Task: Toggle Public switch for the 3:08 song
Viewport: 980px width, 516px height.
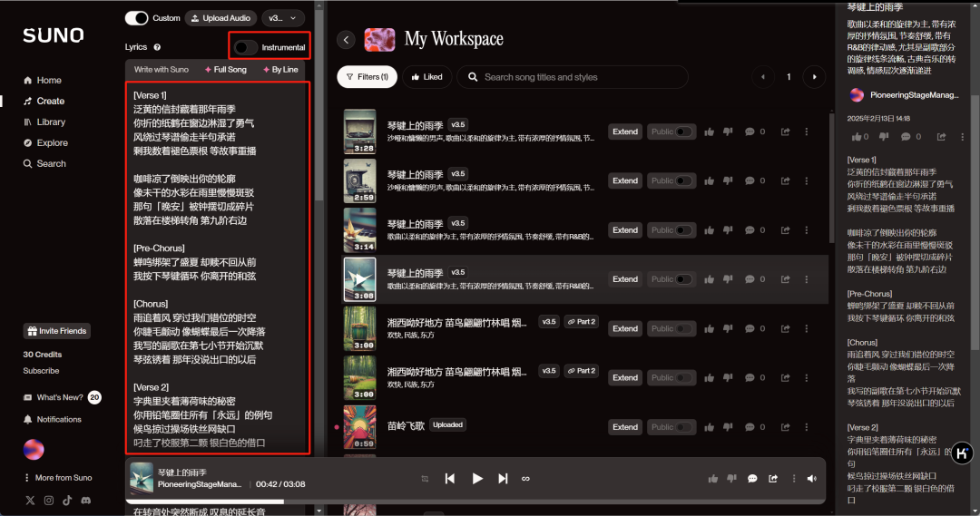Action: (683, 279)
